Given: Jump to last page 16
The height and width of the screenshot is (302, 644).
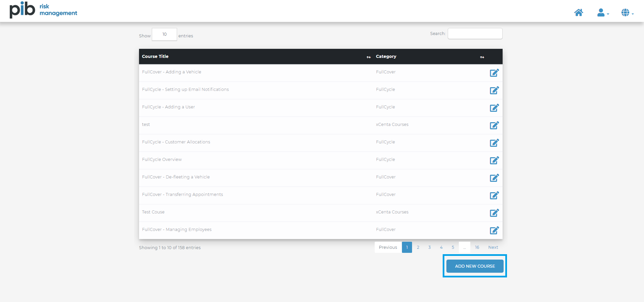Looking at the screenshot, I should point(477,247).
